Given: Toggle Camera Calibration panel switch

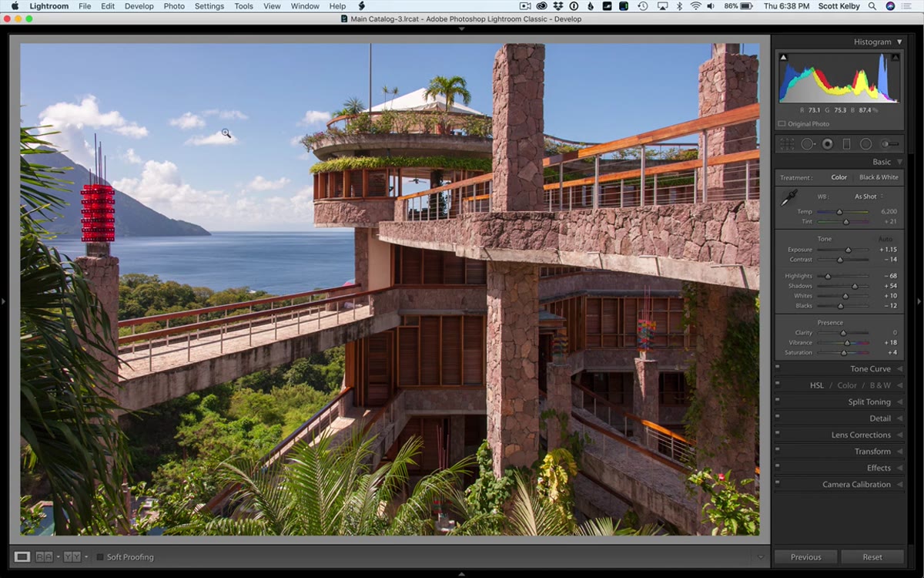Looking at the screenshot, I should (x=778, y=483).
